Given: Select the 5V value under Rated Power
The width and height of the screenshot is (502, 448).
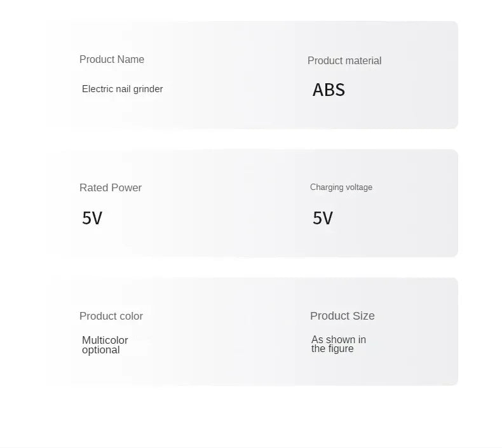Looking at the screenshot, I should click(92, 218).
